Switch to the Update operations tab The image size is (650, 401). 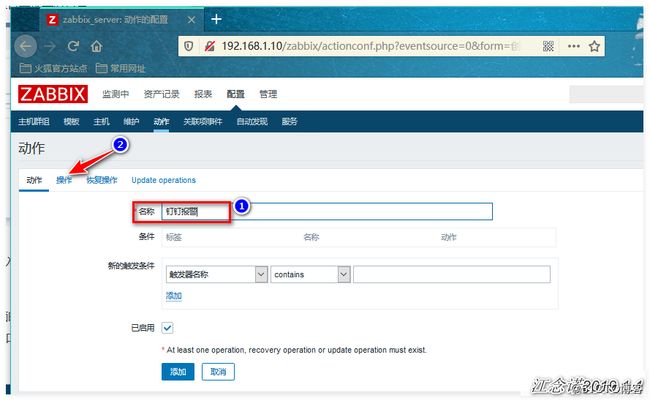(163, 180)
